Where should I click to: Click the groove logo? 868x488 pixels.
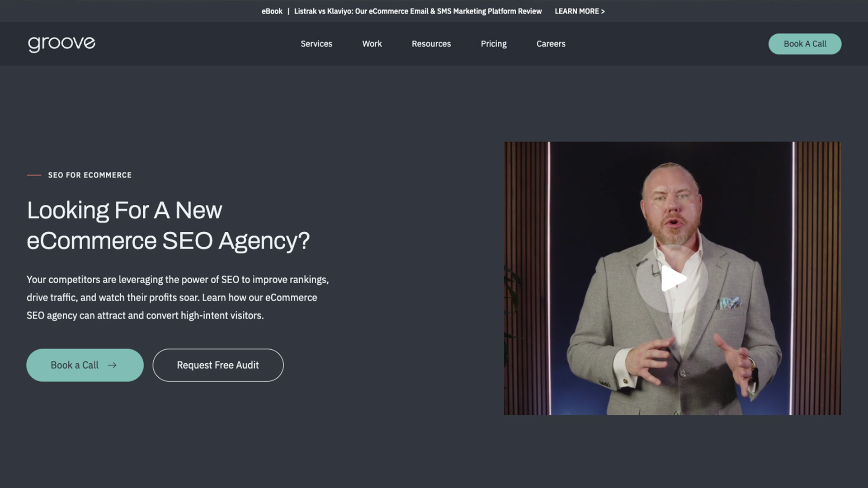[61, 44]
